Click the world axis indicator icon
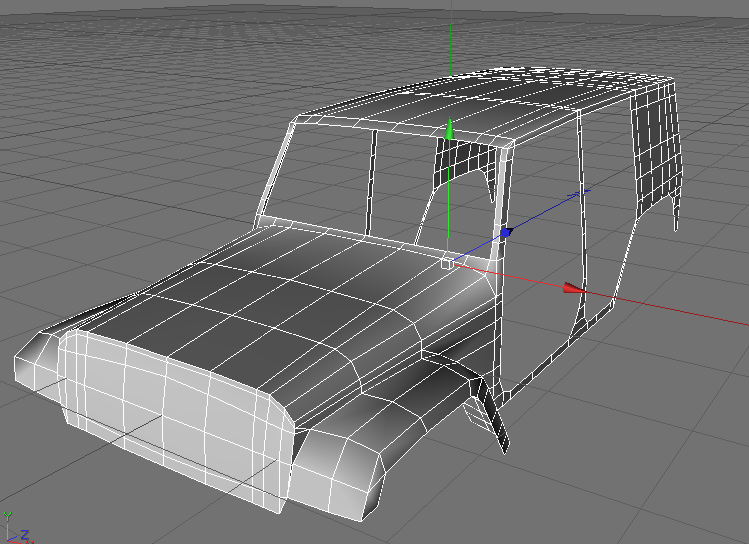749x544 pixels. pyautogui.click(x=16, y=528)
